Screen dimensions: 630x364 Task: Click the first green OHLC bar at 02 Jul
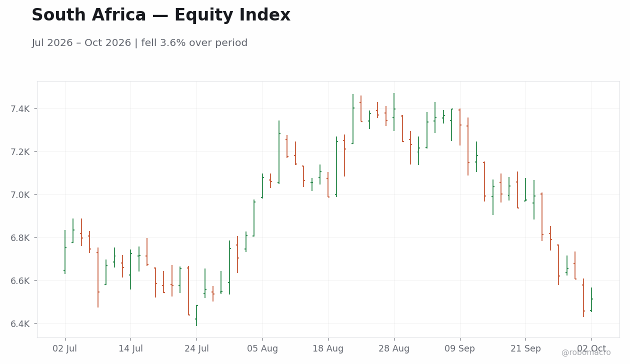click(x=65, y=252)
